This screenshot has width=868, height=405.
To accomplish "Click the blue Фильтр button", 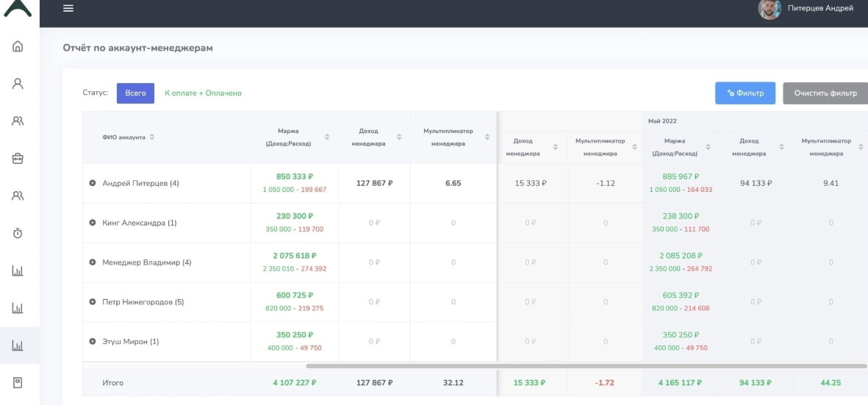I will (745, 93).
